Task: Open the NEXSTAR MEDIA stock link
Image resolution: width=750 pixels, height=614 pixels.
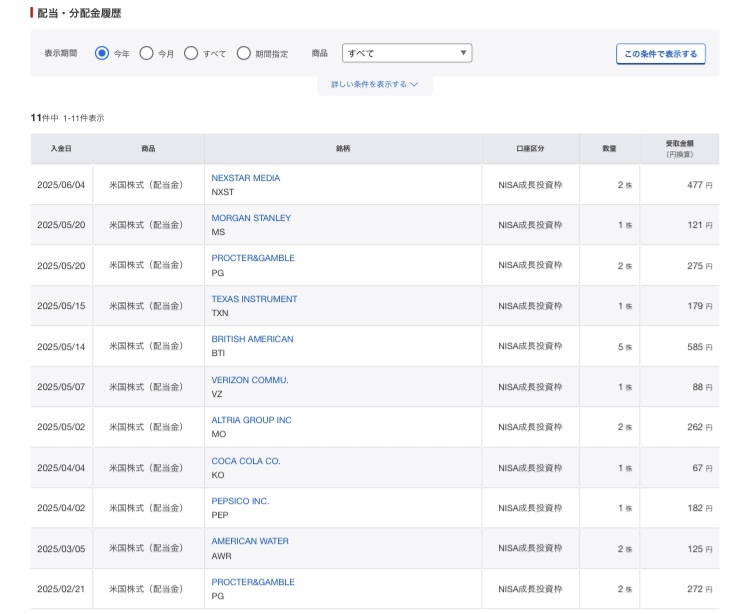Action: point(246,178)
